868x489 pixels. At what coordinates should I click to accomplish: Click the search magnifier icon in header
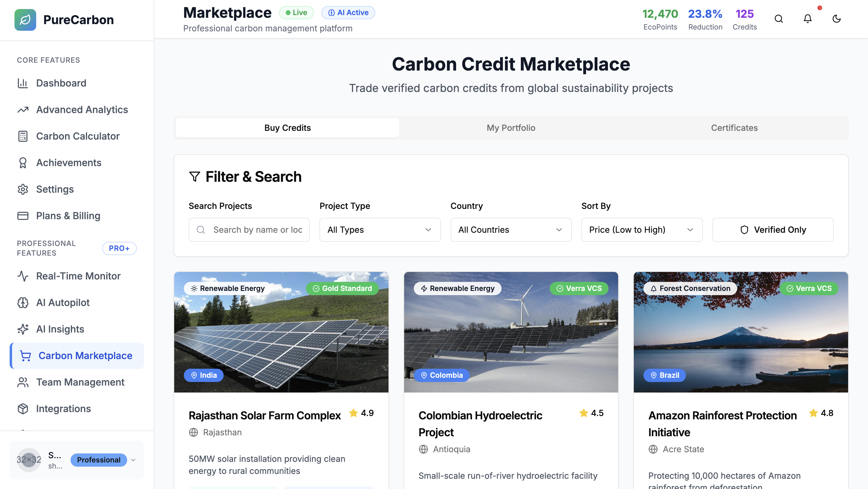tap(778, 19)
